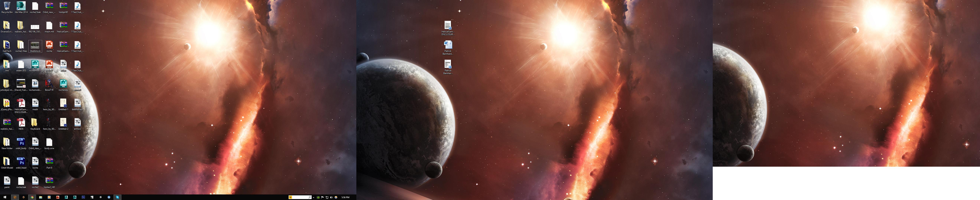
Task: Select the rochenew Maya file
Action: (63, 85)
